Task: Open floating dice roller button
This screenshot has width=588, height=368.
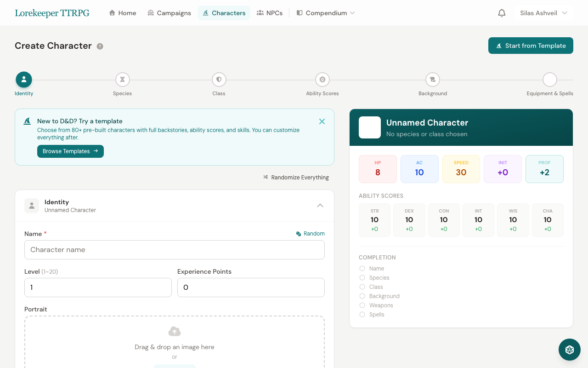Action: coord(569,350)
